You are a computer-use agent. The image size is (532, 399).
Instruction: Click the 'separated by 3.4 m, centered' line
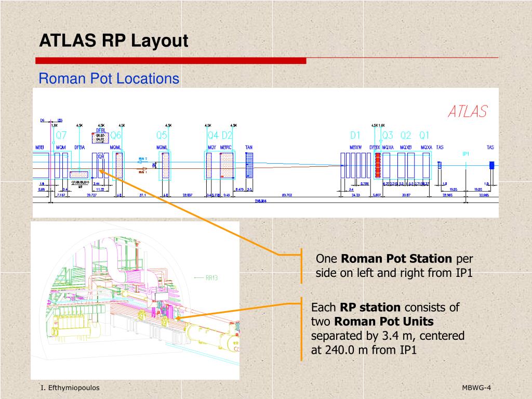388,336
